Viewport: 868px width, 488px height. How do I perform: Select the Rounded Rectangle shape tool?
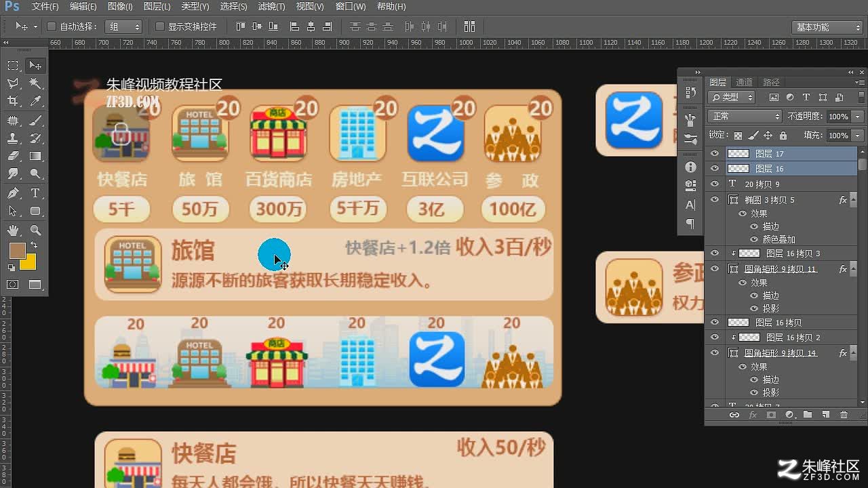coord(35,211)
